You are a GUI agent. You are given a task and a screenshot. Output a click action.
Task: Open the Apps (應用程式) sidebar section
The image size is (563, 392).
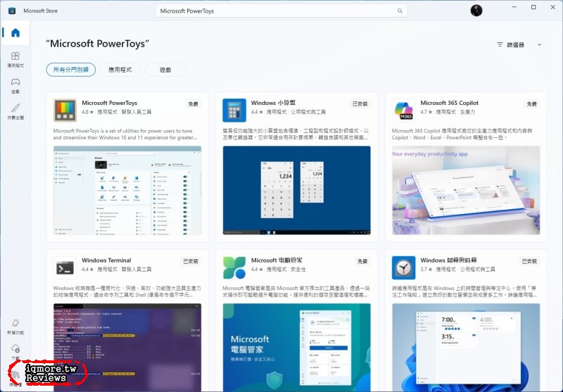15,60
